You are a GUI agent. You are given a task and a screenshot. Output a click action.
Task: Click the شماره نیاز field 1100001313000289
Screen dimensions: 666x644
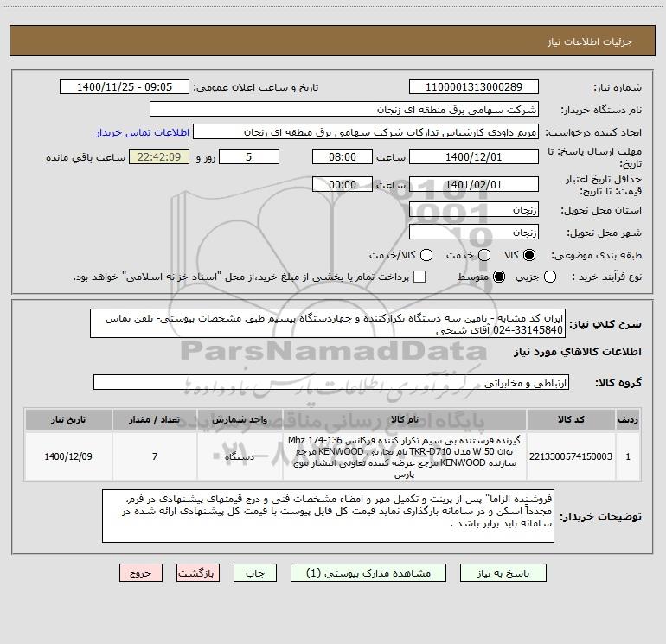[x=474, y=86]
